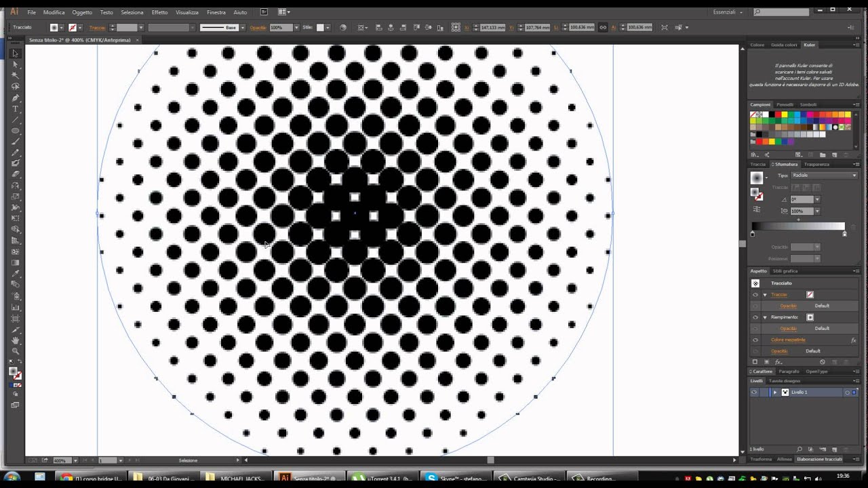Open the Base stroke style dropdown
Viewport: 868px width, 488px height.
(241, 27)
